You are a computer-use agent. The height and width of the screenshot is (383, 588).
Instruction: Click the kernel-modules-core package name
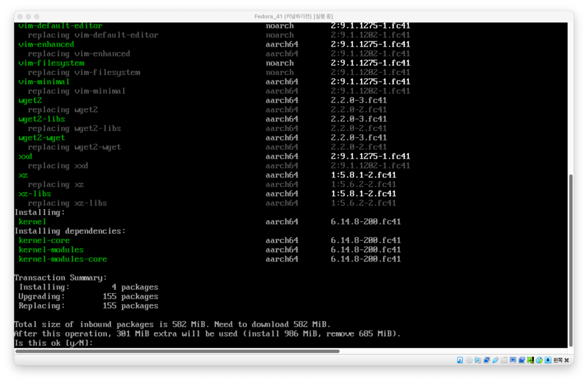click(x=62, y=259)
